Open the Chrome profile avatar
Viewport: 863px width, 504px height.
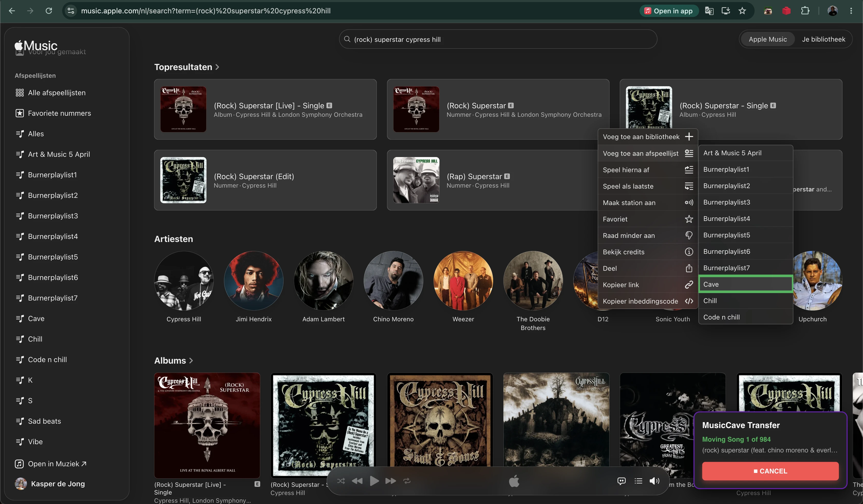click(832, 11)
